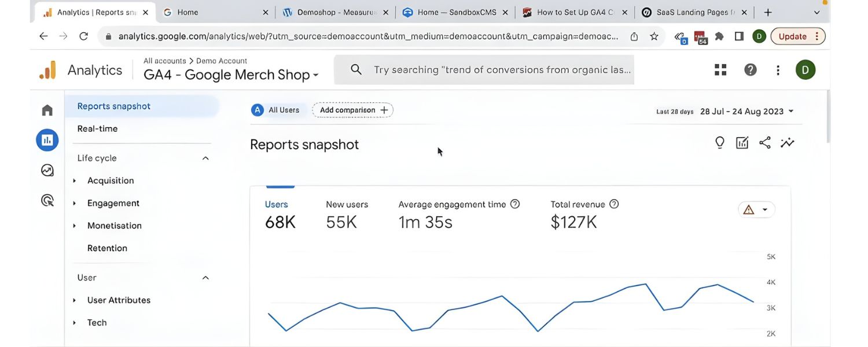Collapse the Life cycle section
This screenshot has width=868, height=347.
click(205, 157)
